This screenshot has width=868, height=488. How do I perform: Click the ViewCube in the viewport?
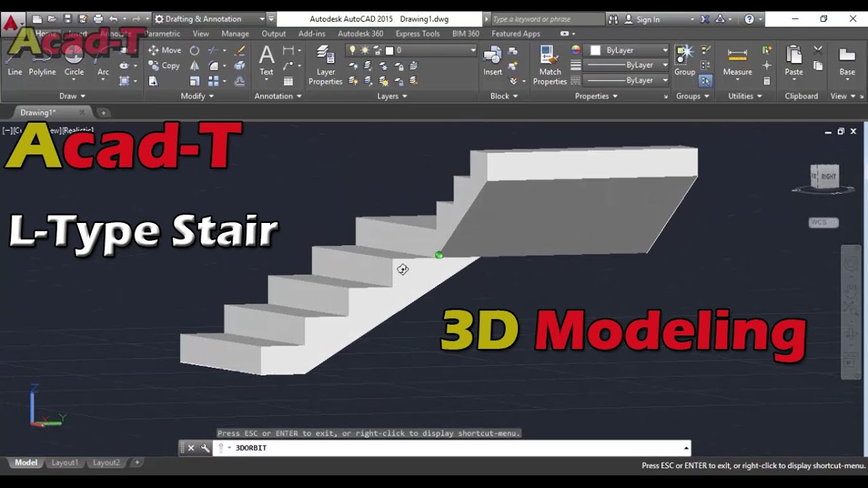[825, 177]
